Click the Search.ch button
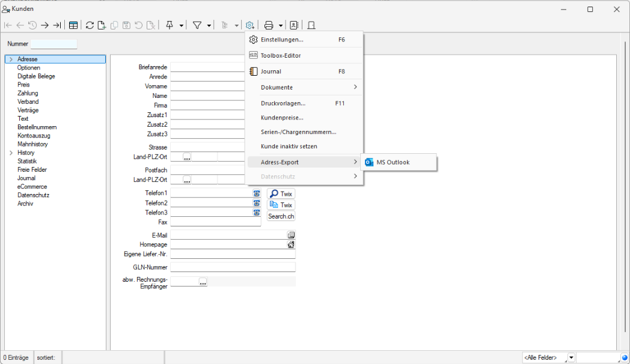The image size is (630, 364). tap(281, 216)
